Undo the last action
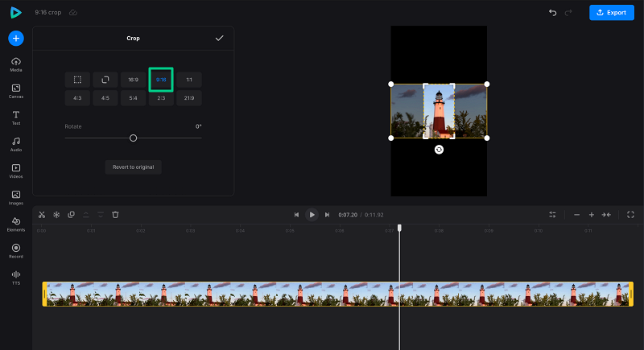The width and height of the screenshot is (644, 350). click(x=553, y=13)
